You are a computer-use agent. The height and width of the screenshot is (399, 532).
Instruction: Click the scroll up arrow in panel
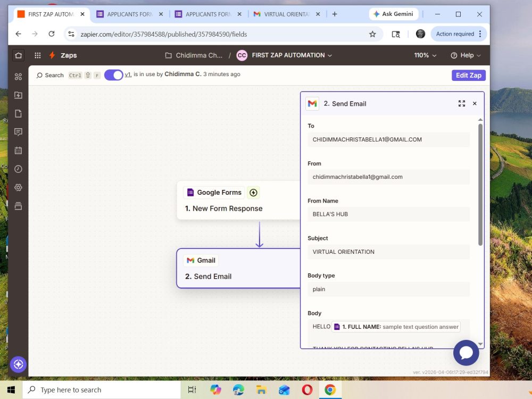(x=480, y=119)
